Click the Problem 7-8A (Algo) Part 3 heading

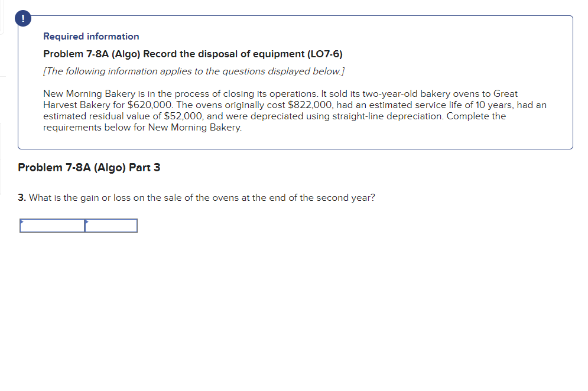coord(89,168)
